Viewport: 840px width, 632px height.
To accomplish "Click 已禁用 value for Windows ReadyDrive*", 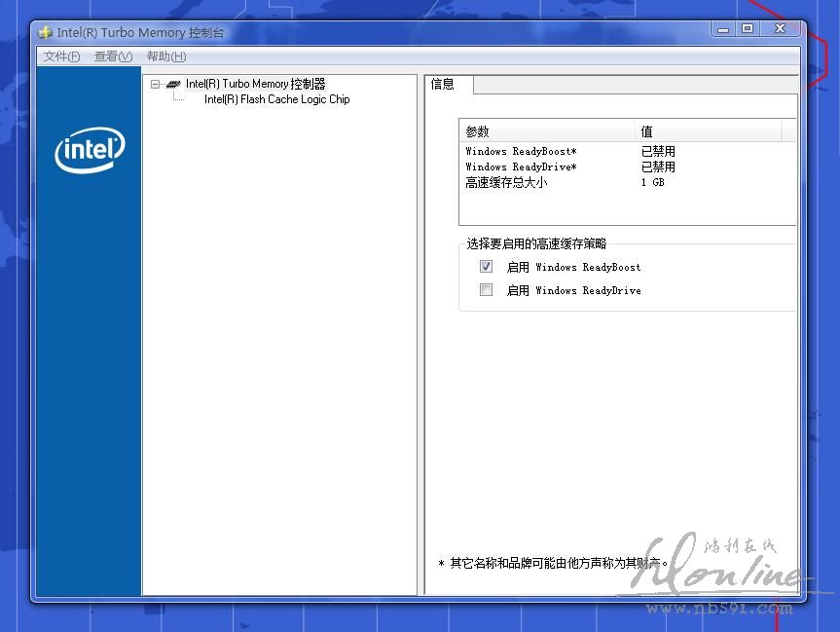I will 658,167.
